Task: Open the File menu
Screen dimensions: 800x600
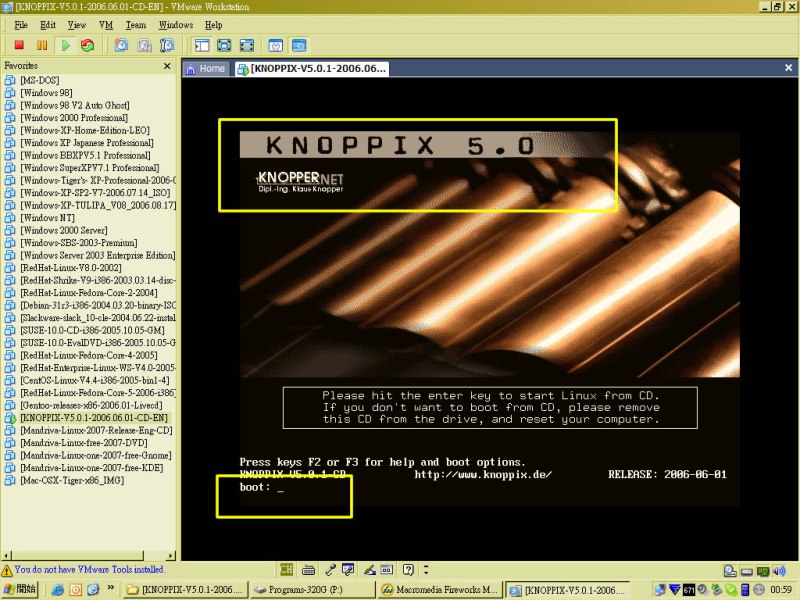Action: point(21,25)
